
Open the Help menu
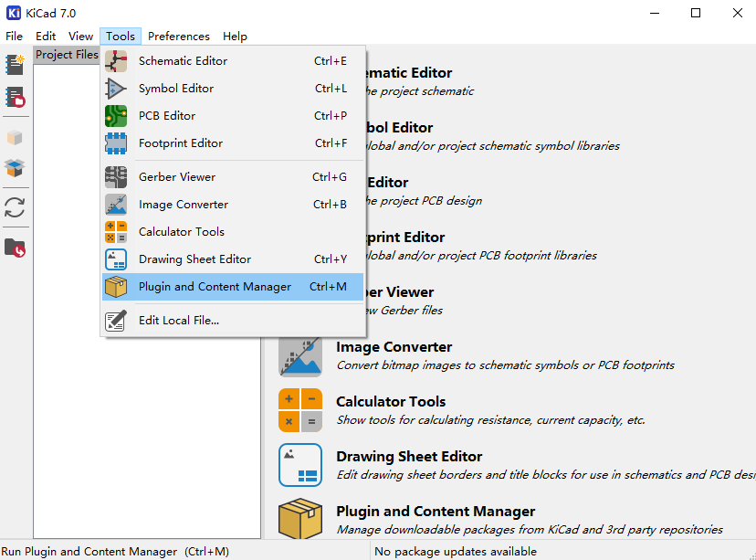[235, 37]
